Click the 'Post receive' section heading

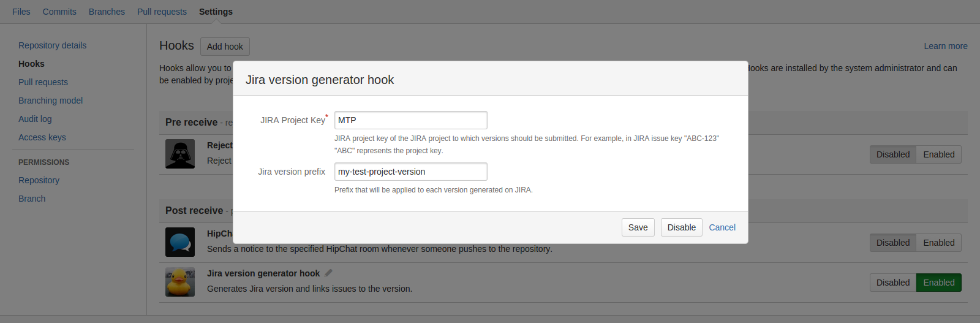pos(194,210)
